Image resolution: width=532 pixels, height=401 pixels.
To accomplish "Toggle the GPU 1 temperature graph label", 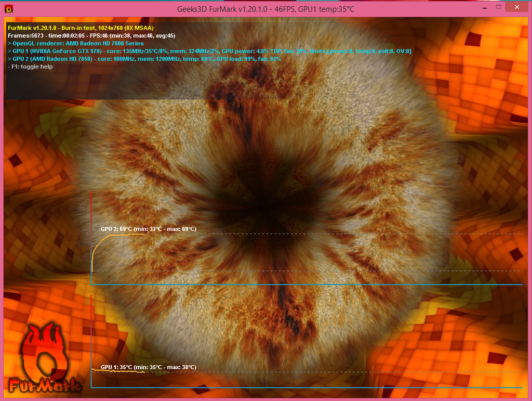I will [149, 367].
